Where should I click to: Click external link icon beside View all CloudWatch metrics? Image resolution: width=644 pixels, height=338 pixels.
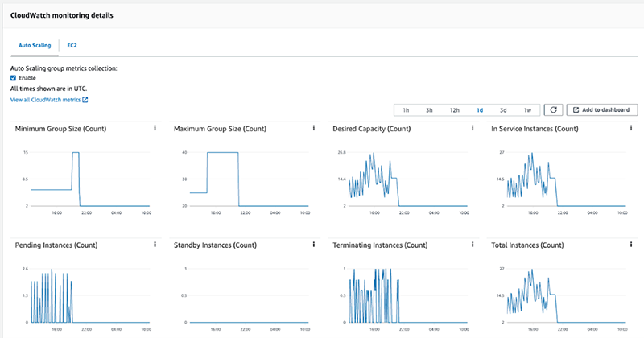(x=85, y=100)
